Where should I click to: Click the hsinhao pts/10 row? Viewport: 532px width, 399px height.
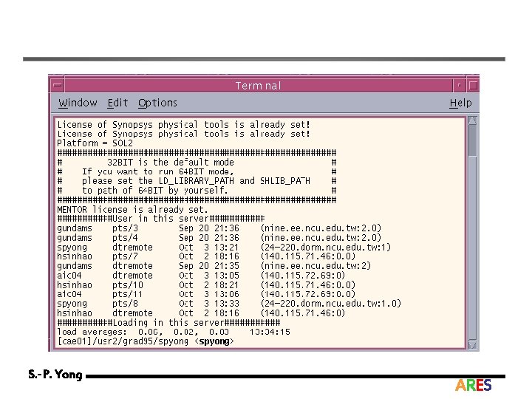click(x=206, y=284)
